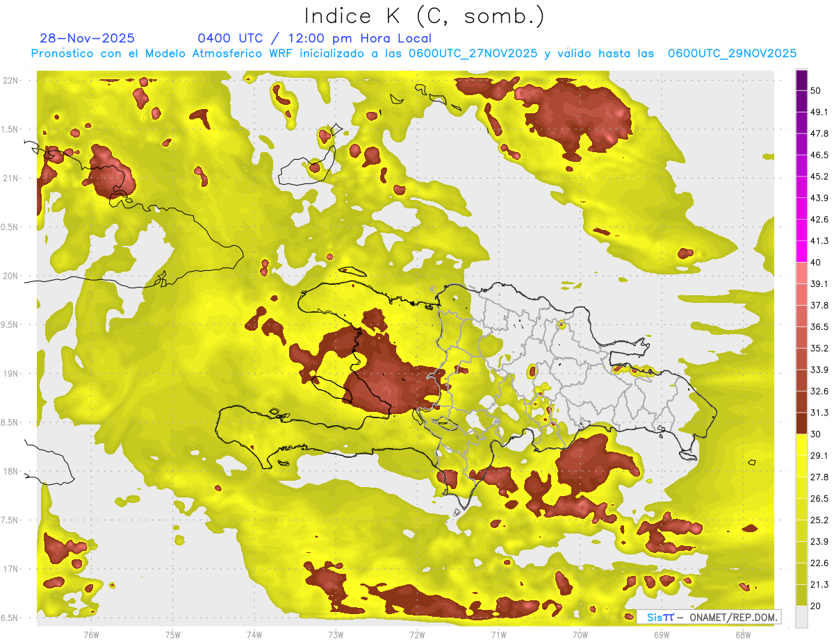Click the color scale value '45.2'
Image resolution: width=834 pixels, height=644 pixels.
819,176
